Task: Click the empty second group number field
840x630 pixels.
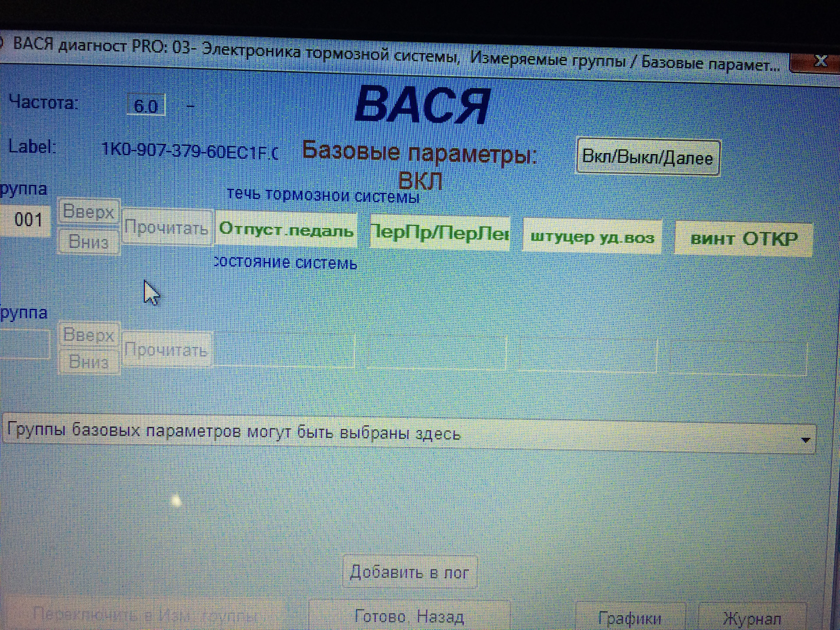Action: pyautogui.click(x=25, y=344)
